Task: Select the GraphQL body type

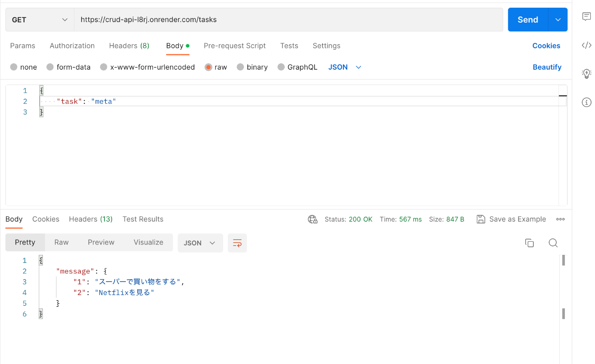Action: 281,67
